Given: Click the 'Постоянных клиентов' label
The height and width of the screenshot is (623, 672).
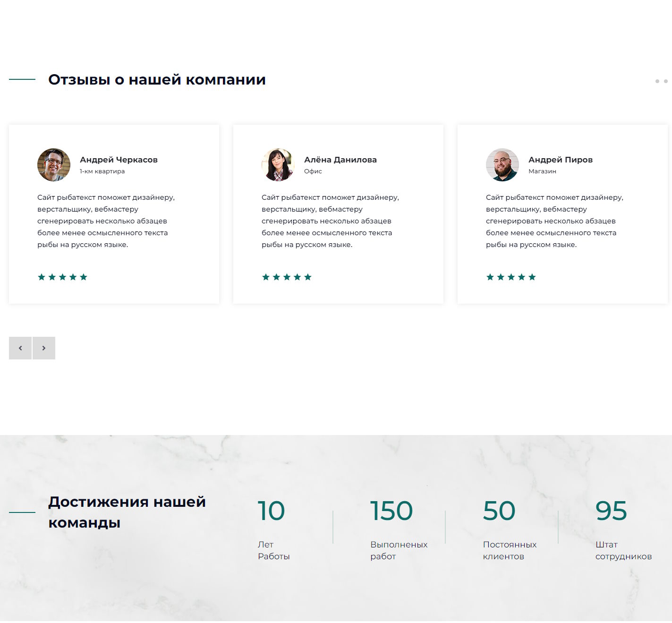Looking at the screenshot, I should [x=510, y=550].
